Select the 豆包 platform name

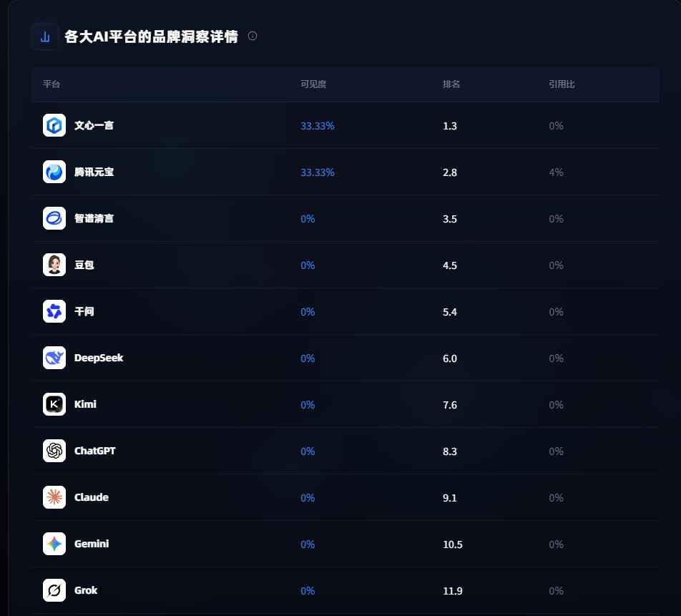[x=84, y=265]
